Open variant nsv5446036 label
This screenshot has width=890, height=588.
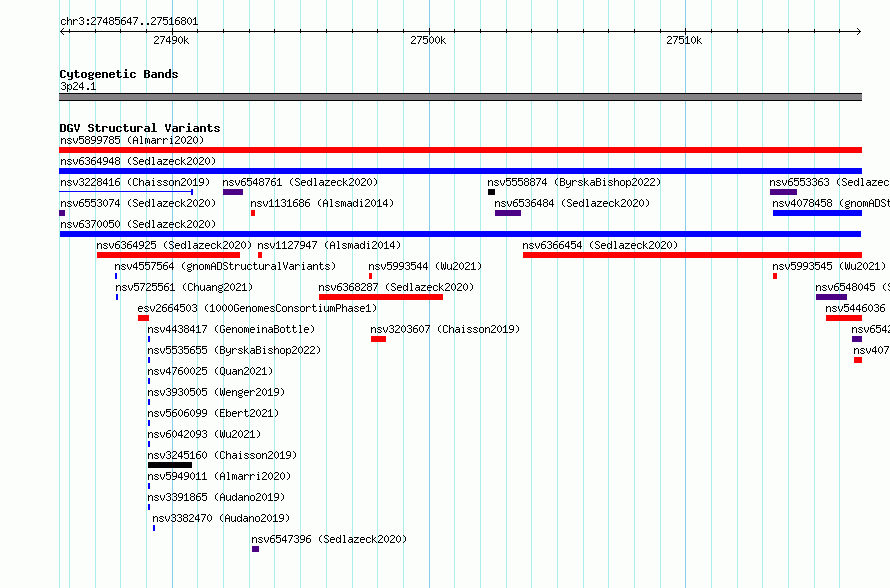(x=855, y=308)
